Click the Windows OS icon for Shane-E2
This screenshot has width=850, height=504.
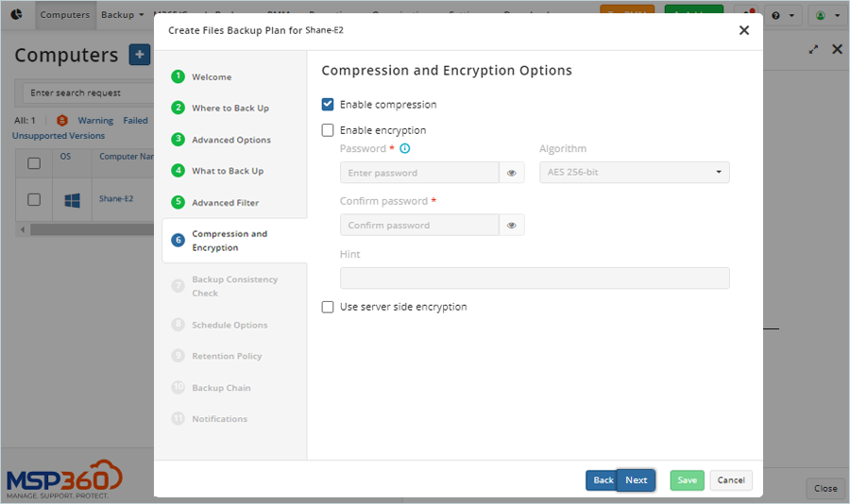[72, 200]
